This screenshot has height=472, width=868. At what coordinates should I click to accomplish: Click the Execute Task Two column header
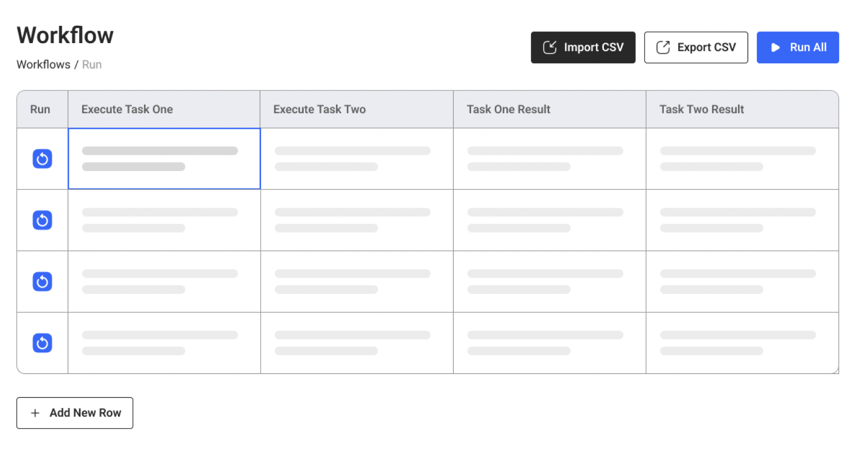point(319,109)
